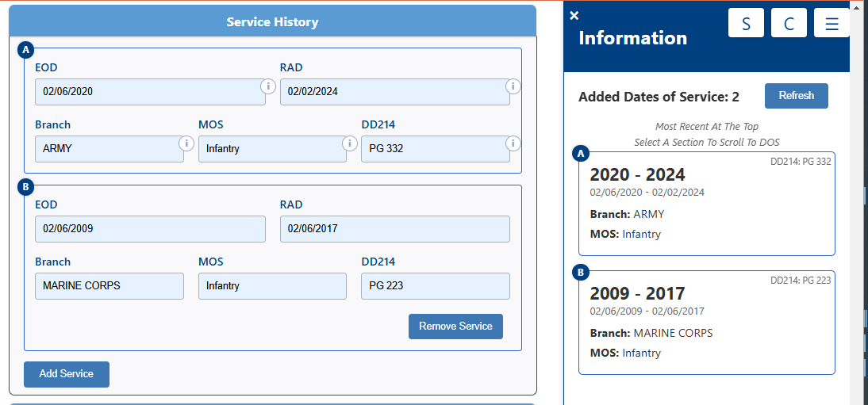Remove service B
Screen dimensions: 868x405
tap(455, 327)
